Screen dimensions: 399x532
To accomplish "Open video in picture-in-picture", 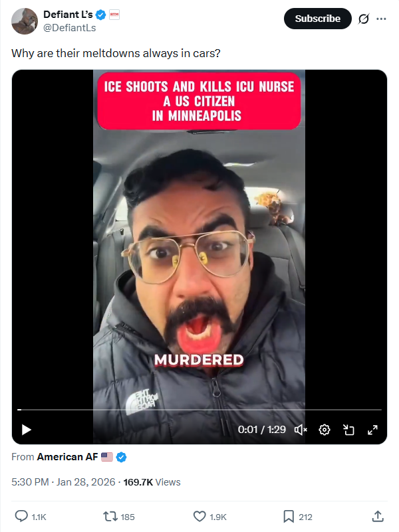I will click(x=348, y=430).
